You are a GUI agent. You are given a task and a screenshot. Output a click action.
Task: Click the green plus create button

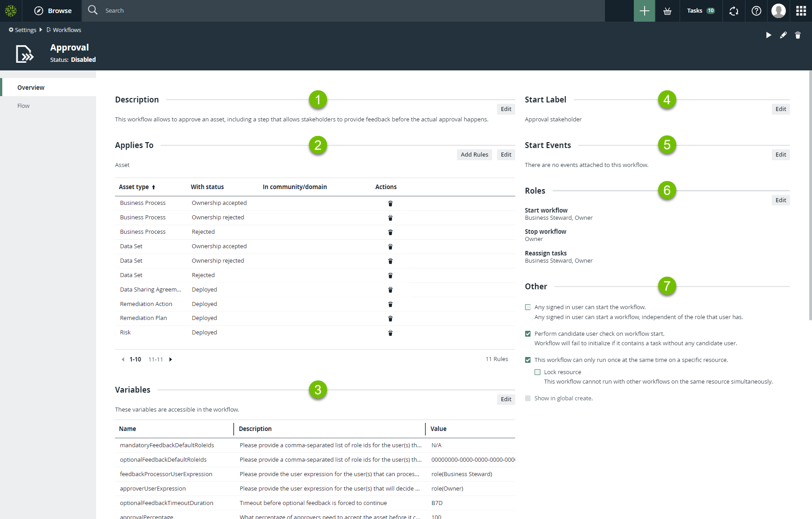coord(644,11)
